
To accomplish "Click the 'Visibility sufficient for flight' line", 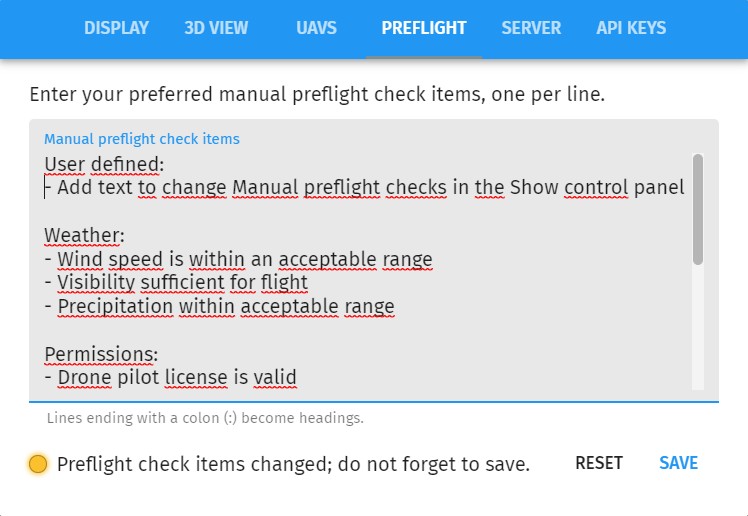I will coord(182,283).
